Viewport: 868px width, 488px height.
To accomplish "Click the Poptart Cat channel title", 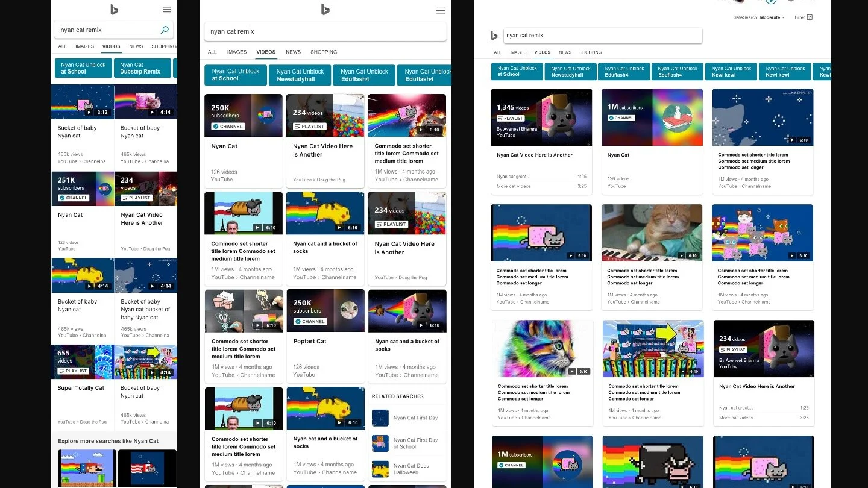I will point(310,341).
